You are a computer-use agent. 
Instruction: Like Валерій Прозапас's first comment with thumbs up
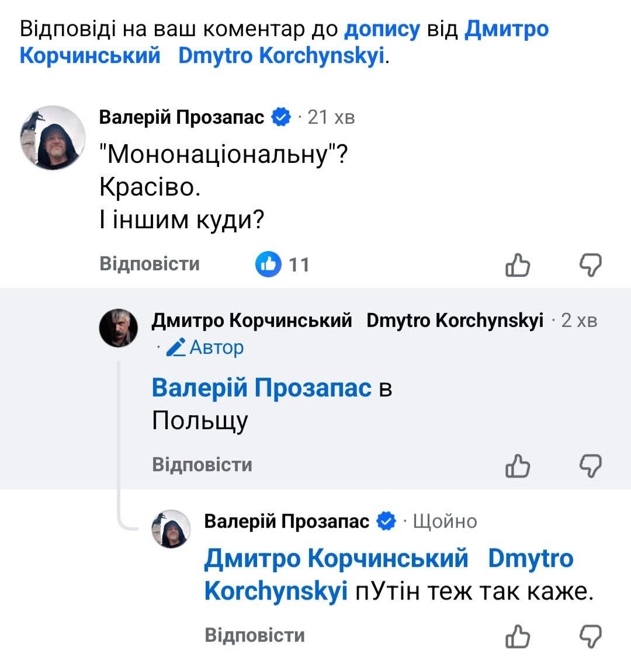[x=517, y=264]
